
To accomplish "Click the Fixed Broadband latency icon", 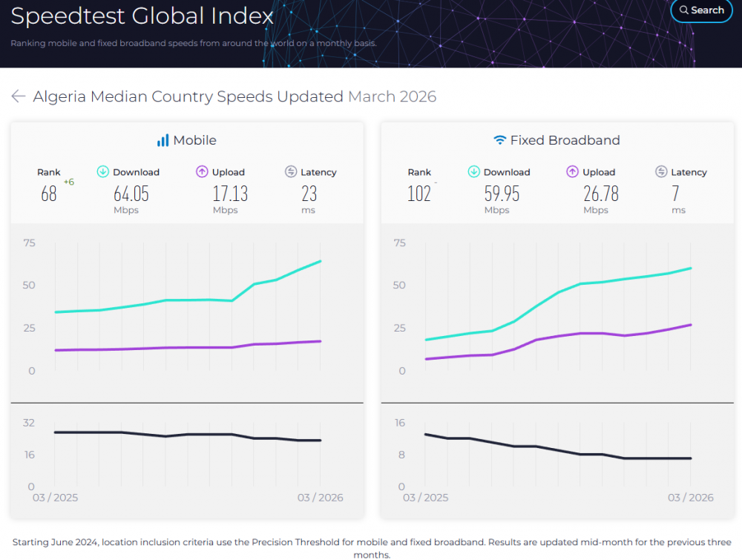I will pyautogui.click(x=661, y=172).
